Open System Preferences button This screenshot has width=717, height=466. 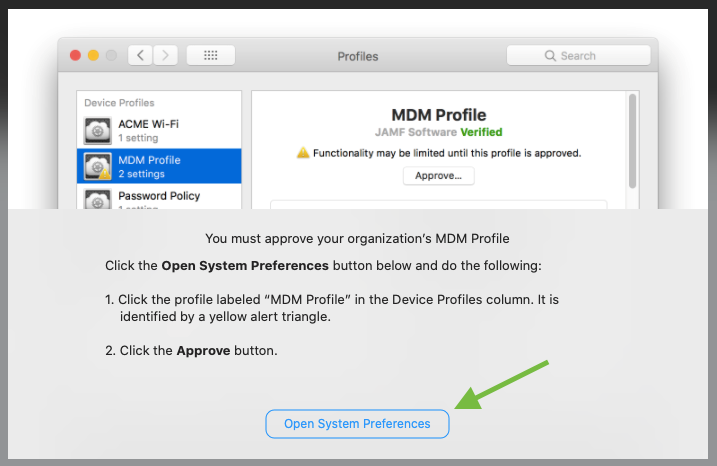pos(357,424)
